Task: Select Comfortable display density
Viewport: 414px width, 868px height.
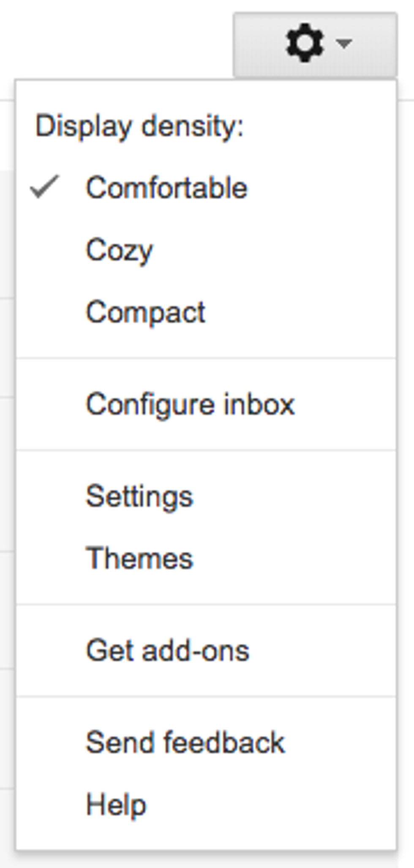Action: (166, 188)
